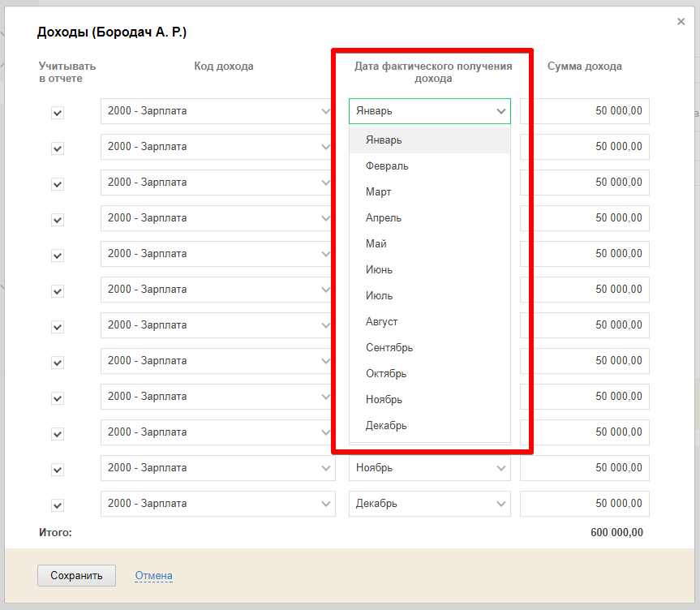This screenshot has height=610, width=700.
Task: Collapse the open Январь month combo box
Action: pyautogui.click(x=429, y=111)
